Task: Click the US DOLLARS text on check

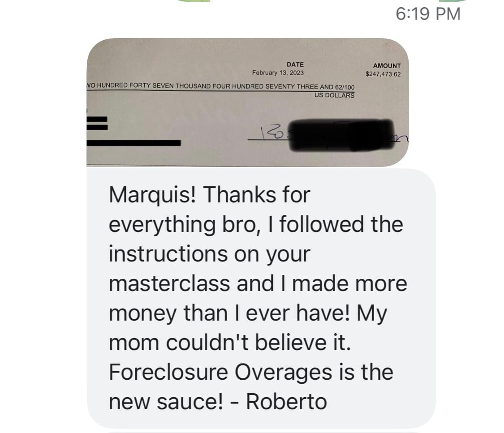Action: 334,95
